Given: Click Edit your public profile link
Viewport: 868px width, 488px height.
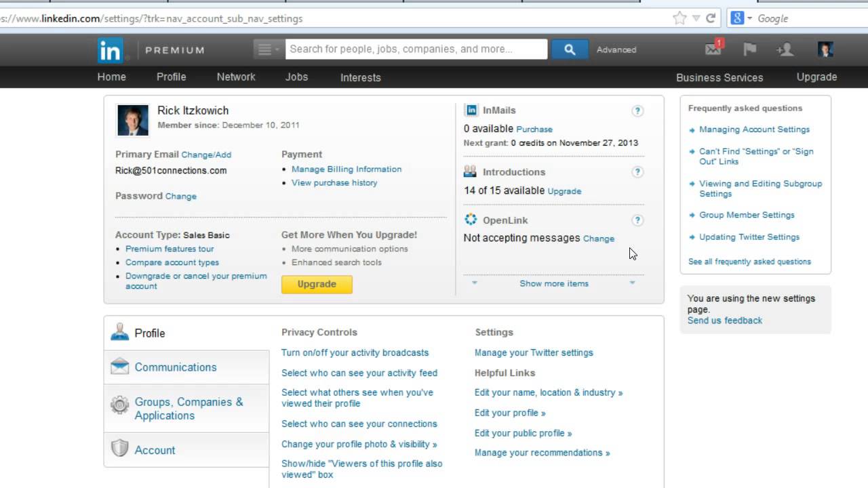Looking at the screenshot, I should point(524,433).
